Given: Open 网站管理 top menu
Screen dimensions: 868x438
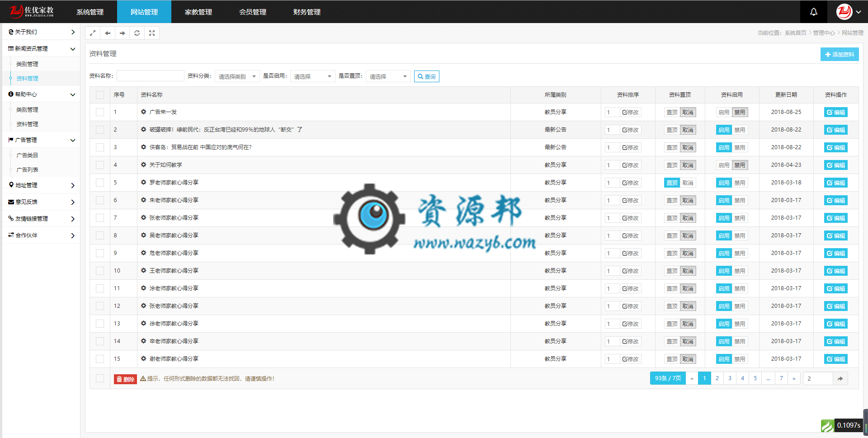Looking at the screenshot, I should [x=144, y=12].
